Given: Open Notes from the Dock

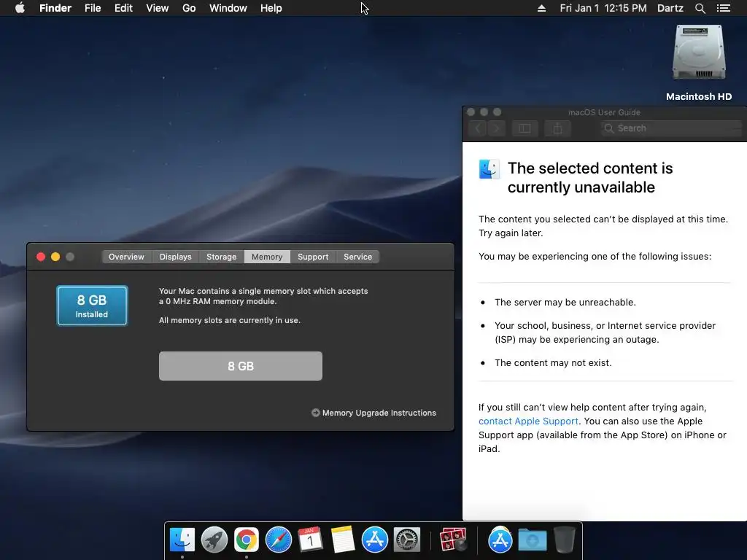Looking at the screenshot, I should point(343,540).
